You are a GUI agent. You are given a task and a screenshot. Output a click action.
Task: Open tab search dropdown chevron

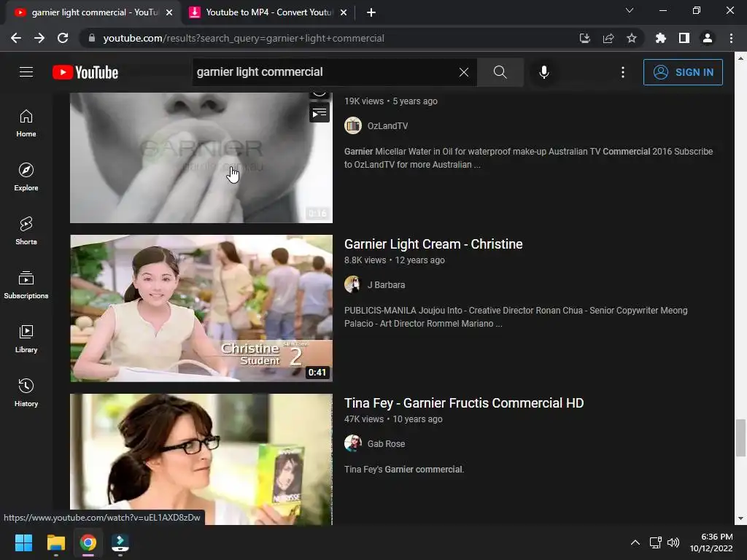630,10
